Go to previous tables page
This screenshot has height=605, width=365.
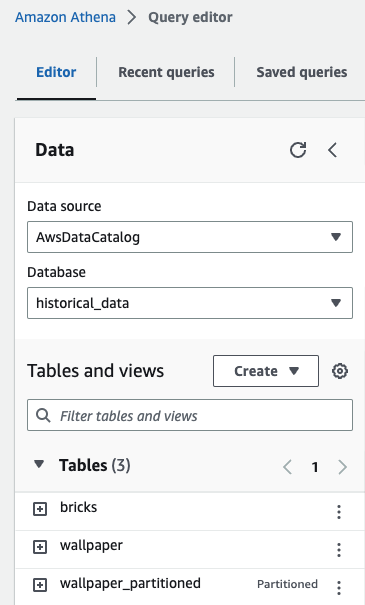pos(287,467)
